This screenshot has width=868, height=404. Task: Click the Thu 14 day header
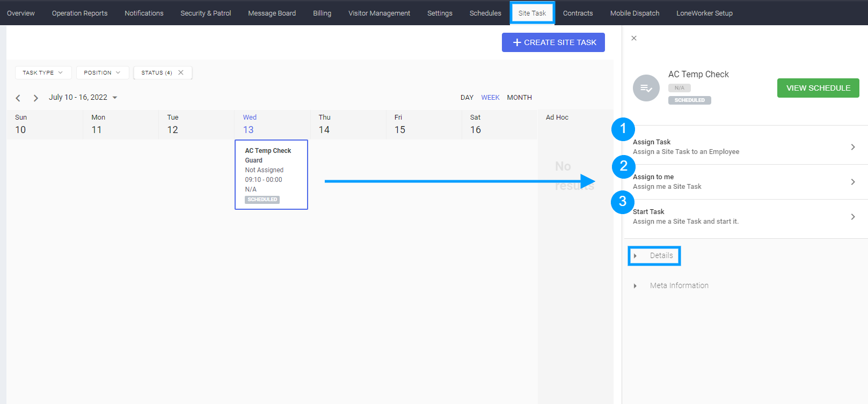[x=348, y=124]
